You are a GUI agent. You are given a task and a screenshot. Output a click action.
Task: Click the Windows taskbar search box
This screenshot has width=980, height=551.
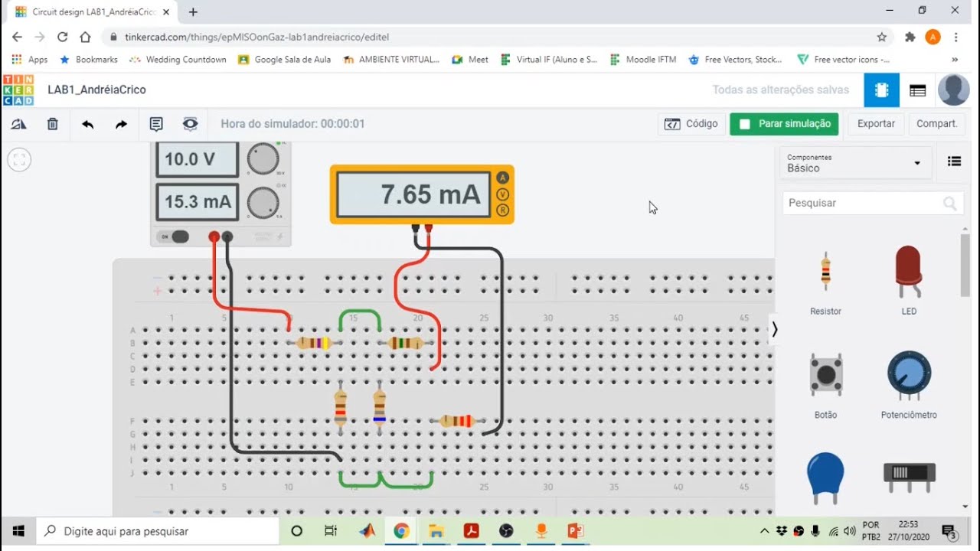click(x=158, y=531)
